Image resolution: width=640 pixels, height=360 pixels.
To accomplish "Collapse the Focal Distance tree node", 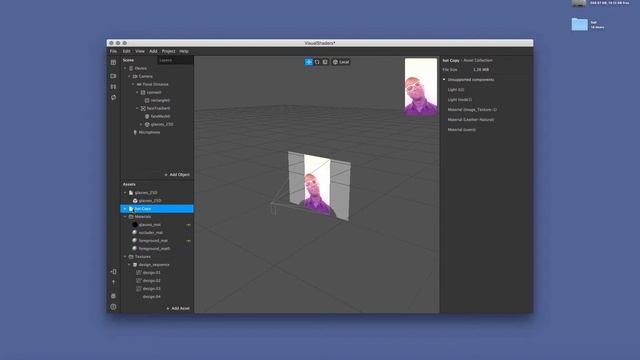I will click(x=133, y=84).
